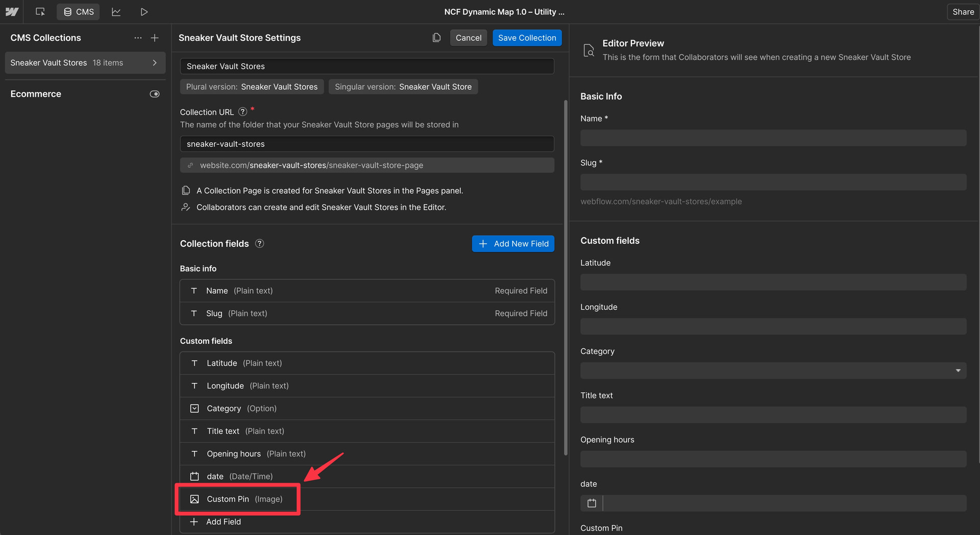
Task: Click the Category option field icon
Action: tap(194, 409)
